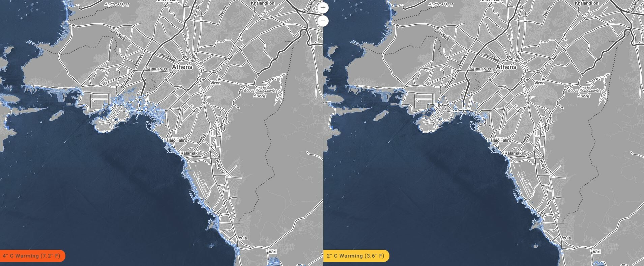This screenshot has width=644, height=266.
Task: Click Voúla label on the 4°C map
Action: click(x=241, y=238)
